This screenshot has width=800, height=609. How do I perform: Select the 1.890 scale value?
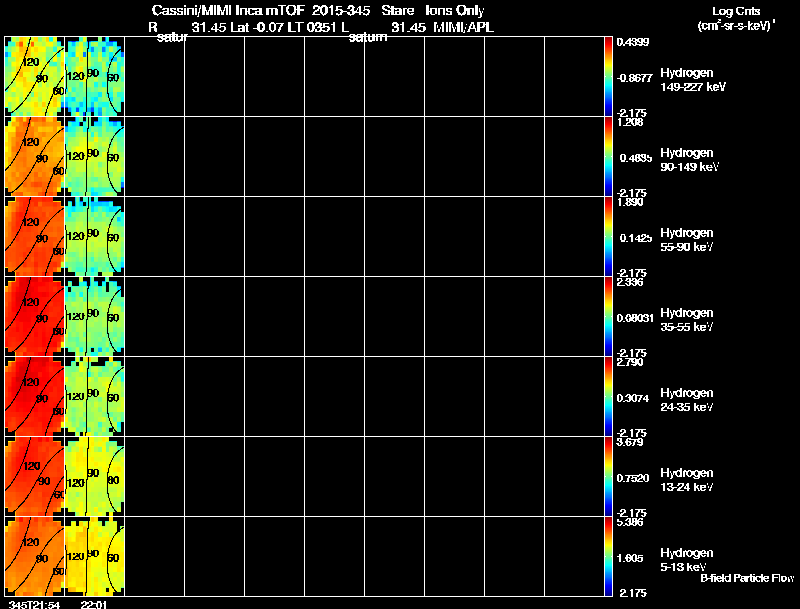(x=631, y=202)
